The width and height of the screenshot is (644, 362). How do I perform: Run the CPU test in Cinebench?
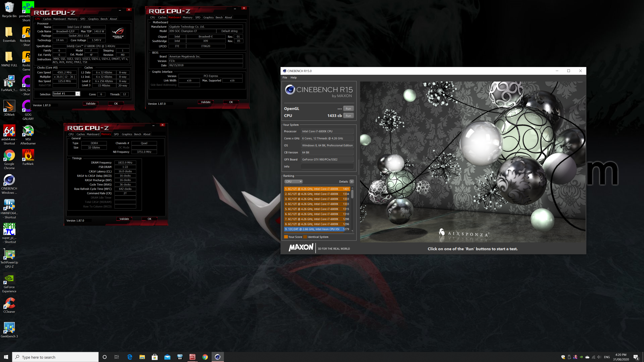[x=348, y=116]
